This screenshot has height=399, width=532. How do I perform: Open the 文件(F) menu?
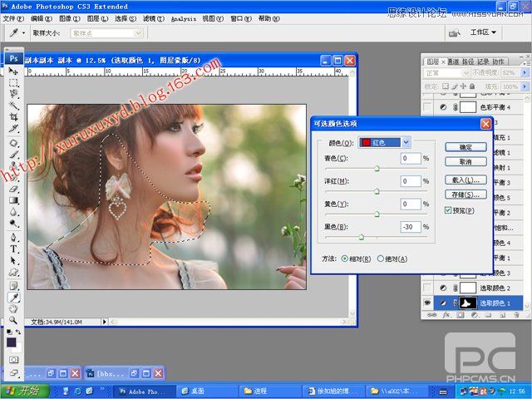[x=13, y=18]
